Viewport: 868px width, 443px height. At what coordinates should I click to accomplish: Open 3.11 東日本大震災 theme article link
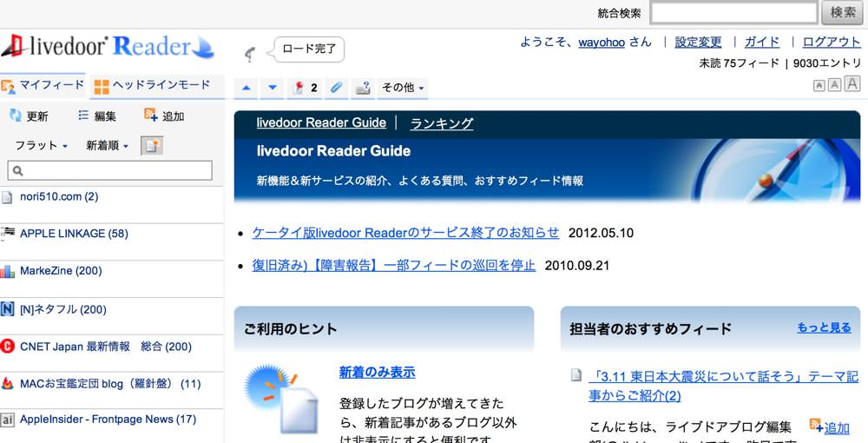[x=724, y=387]
